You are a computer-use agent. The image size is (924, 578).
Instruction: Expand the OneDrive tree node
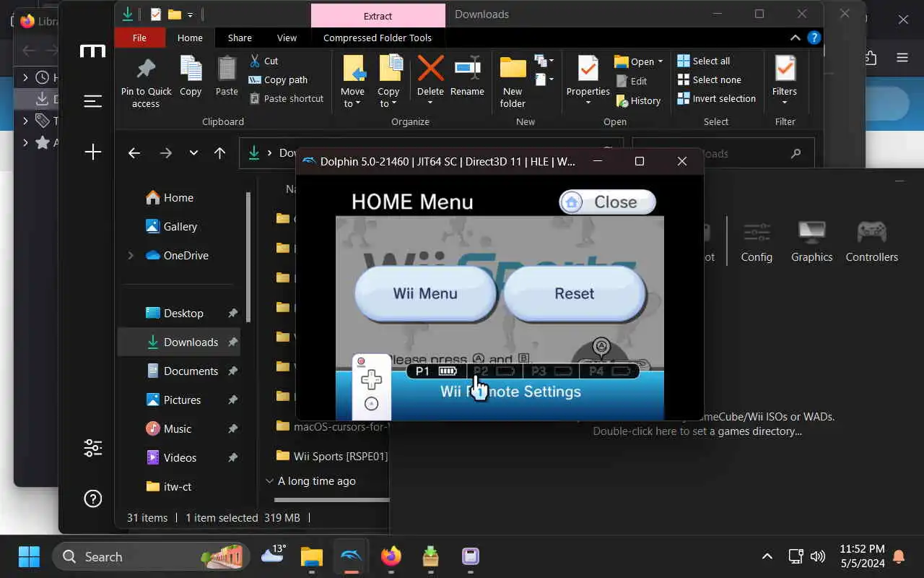pos(131,255)
